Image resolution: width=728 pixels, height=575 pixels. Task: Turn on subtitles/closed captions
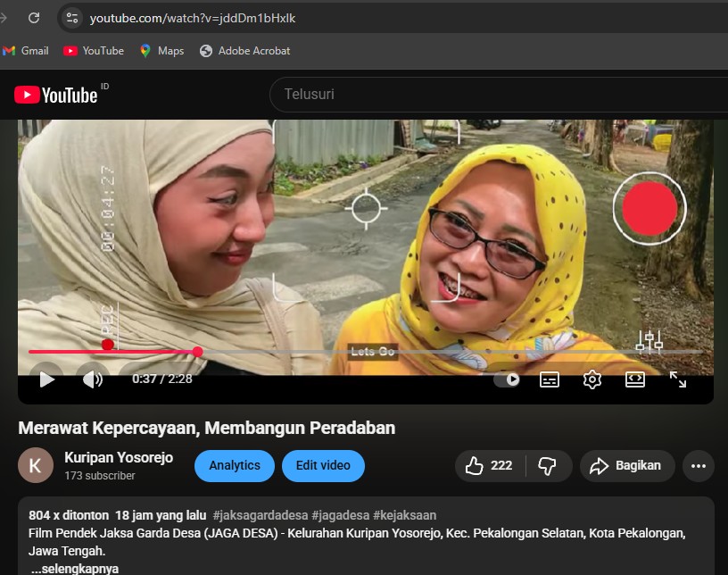(550, 379)
